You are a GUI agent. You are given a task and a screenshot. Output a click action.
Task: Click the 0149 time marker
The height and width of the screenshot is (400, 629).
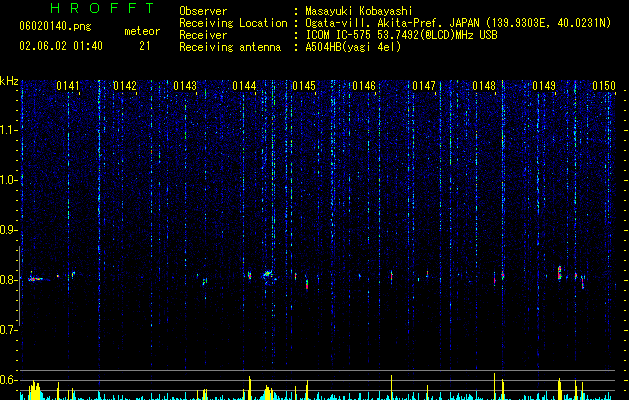click(544, 86)
